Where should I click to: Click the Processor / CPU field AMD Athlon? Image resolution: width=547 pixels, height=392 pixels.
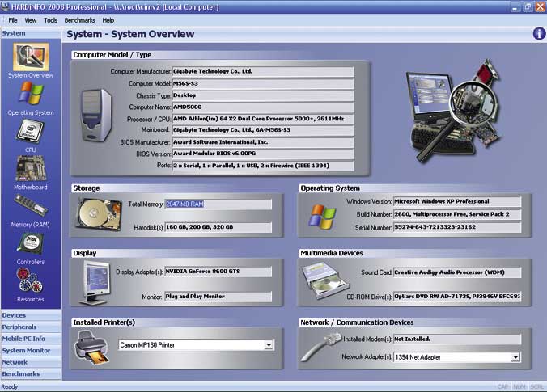263,119
